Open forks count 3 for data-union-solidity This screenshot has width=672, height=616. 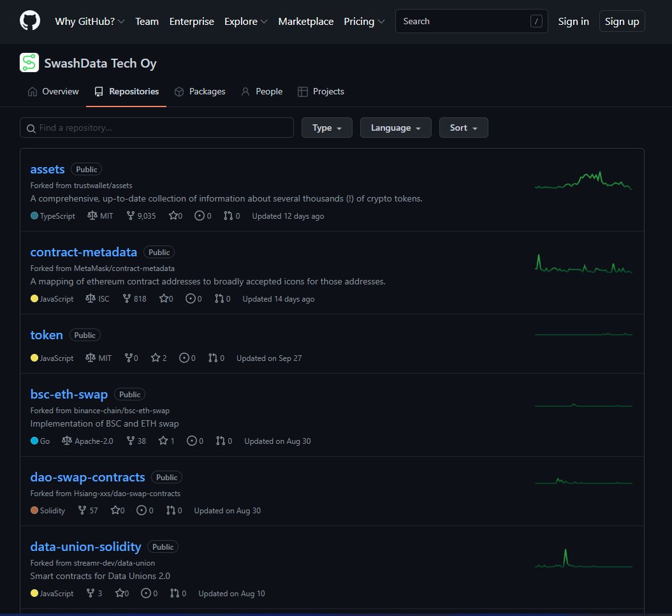point(94,593)
